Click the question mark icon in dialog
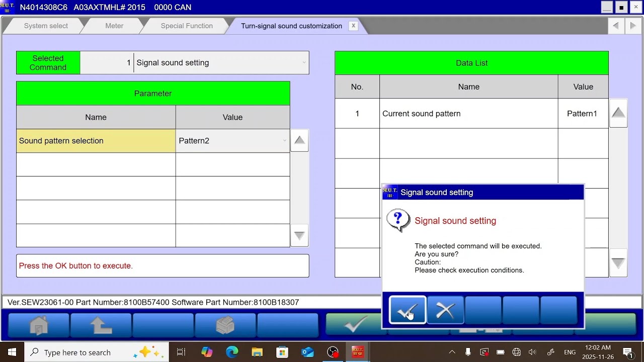The width and height of the screenshot is (644, 362). pyautogui.click(x=398, y=220)
